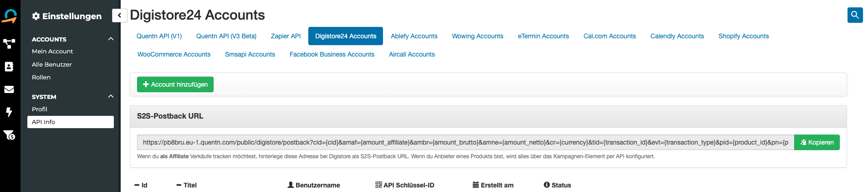This screenshot has width=868, height=192.
Task: Sort table by API Schlüssel-ID column
Action: pos(405,185)
